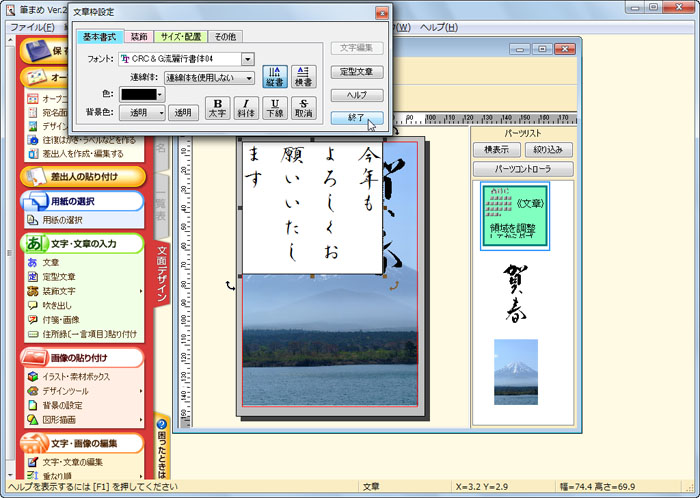Open 装飾文字 decorative text tool
The image size is (700, 498).
tap(32, 291)
